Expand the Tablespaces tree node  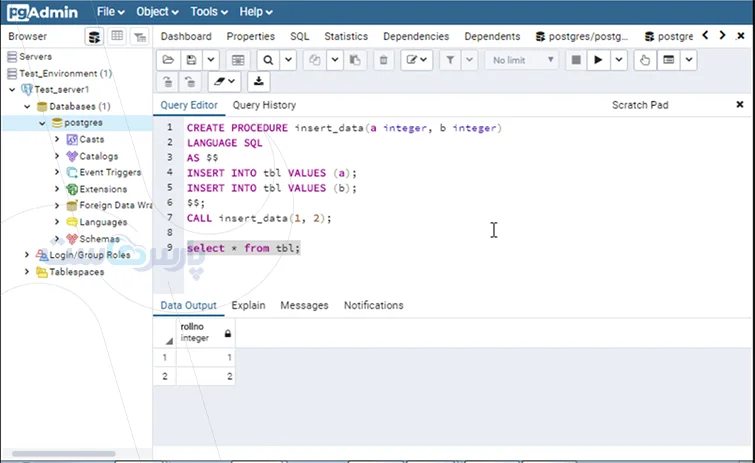[27, 272]
